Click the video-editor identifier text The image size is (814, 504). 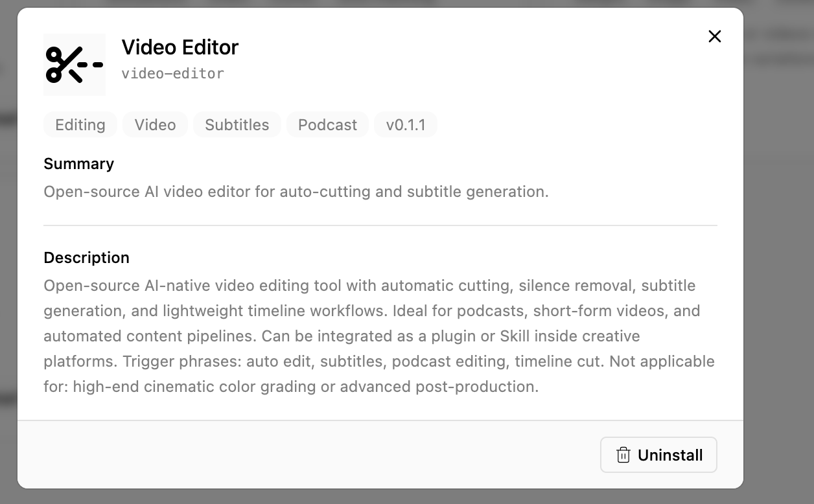pyautogui.click(x=173, y=74)
